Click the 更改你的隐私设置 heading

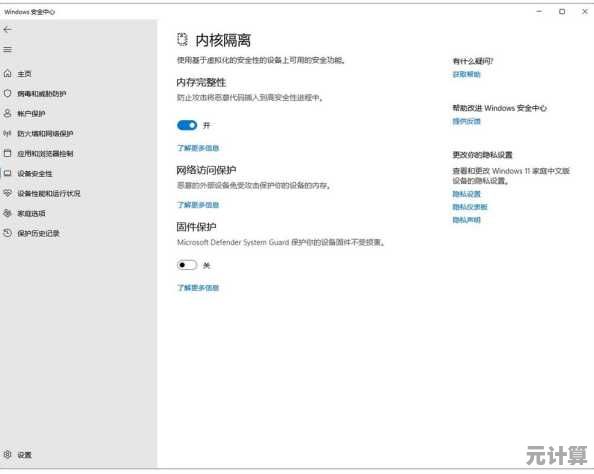point(482,155)
